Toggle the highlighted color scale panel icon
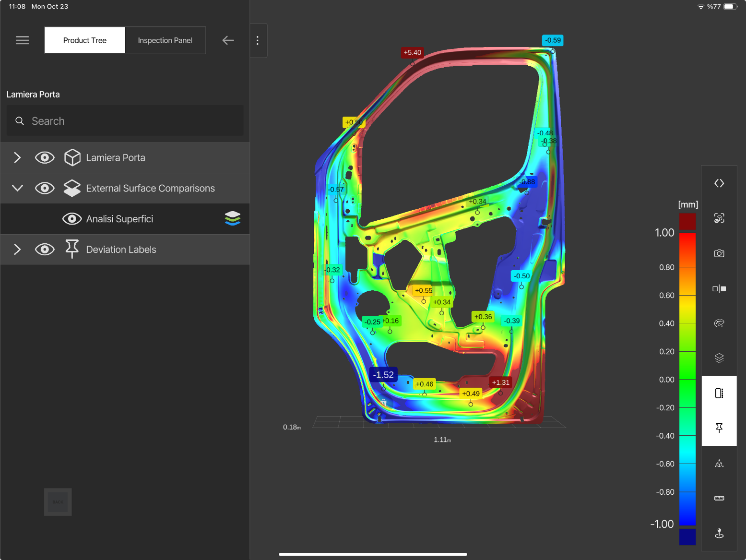Screen dimensions: 746x560 point(719,393)
